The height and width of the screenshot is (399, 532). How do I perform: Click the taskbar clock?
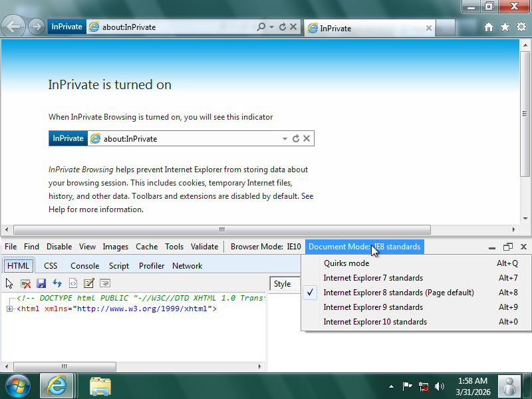[x=473, y=386]
